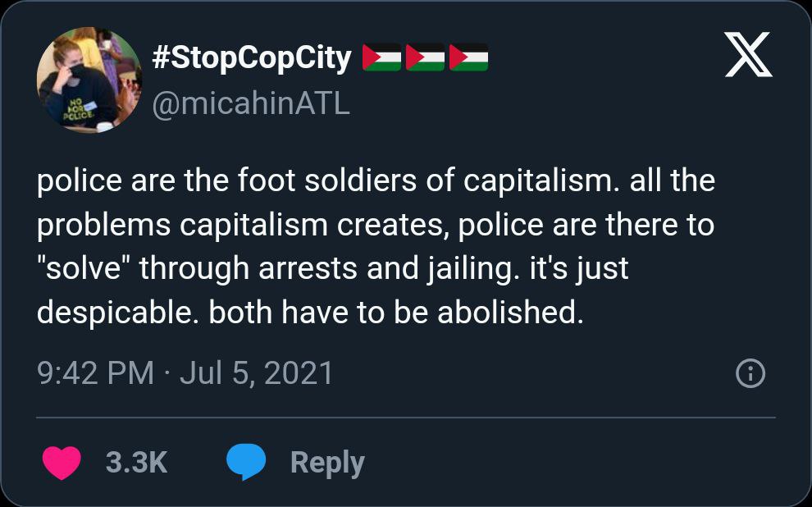This screenshot has height=507, width=812.
Task: Open the info icon beside the timestamp
Action: coord(750,374)
